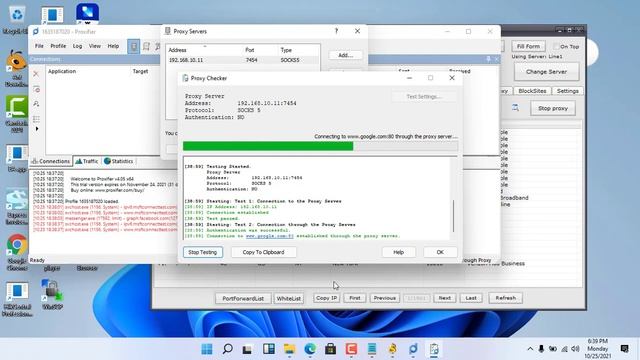This screenshot has height=360, width=640.
Task: Click Add button in Proxy Servers dialog
Action: click(345, 55)
